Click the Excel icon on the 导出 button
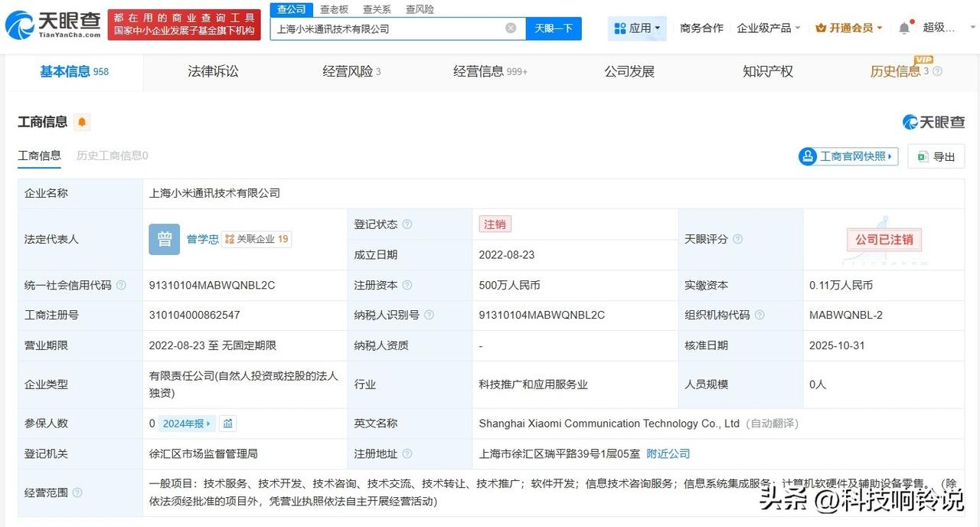This screenshot has width=980, height=527. click(x=923, y=156)
